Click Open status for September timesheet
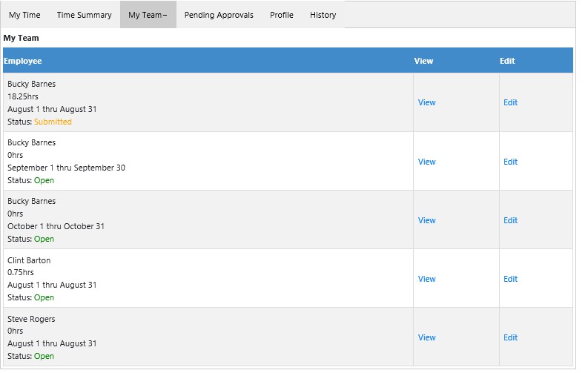Image resolution: width=588 pixels, height=373 pixels. pos(44,180)
